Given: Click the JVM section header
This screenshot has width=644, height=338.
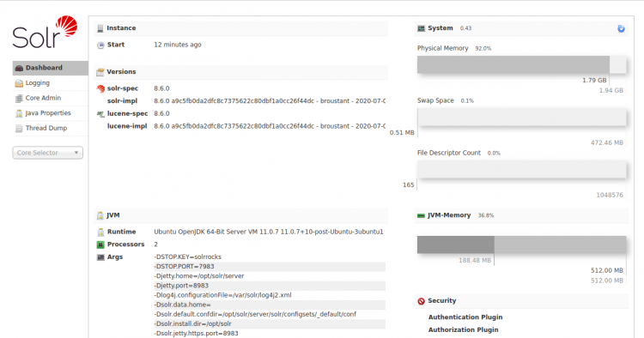Looking at the screenshot, I should click(241, 215).
